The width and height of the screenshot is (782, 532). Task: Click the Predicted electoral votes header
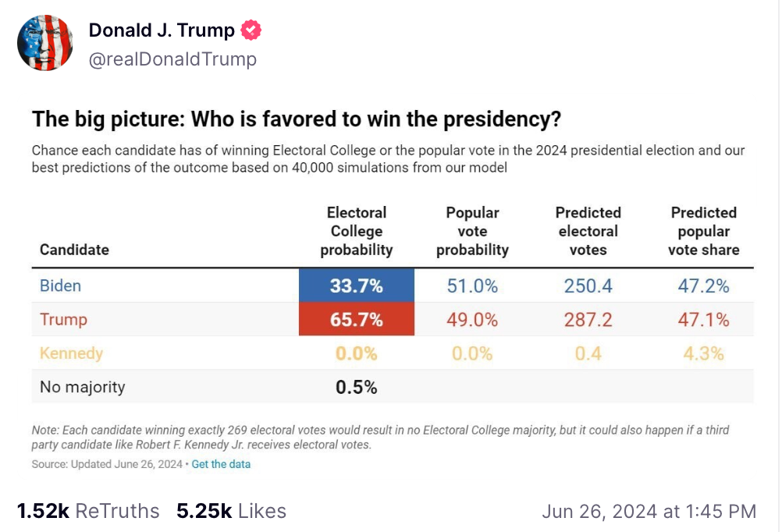[x=588, y=231]
